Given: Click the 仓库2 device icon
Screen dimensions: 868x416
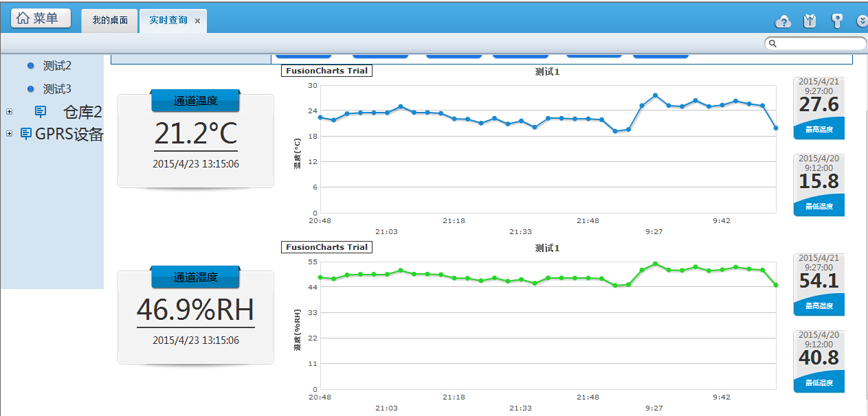Looking at the screenshot, I should (41, 111).
